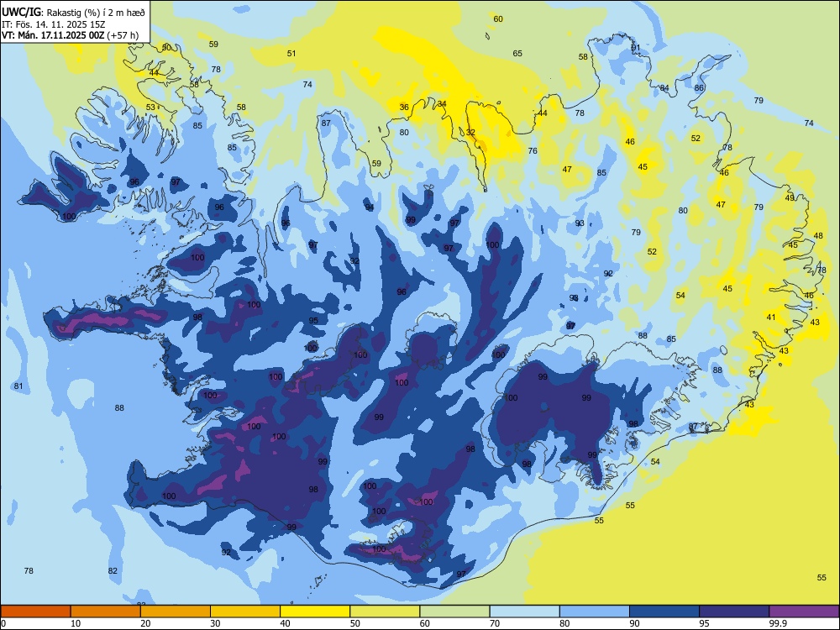Click the legend tick label '70'
The height and width of the screenshot is (630, 840).
coord(495,623)
